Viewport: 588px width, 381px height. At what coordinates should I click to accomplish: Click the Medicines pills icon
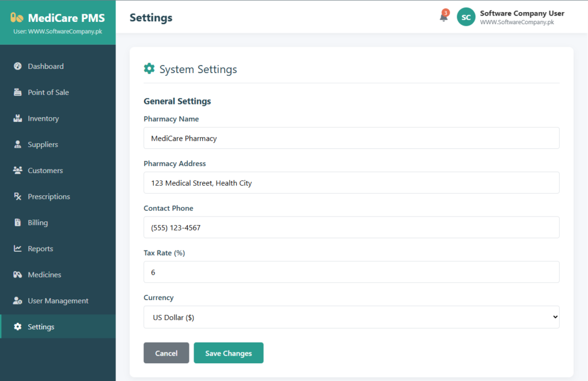18,275
